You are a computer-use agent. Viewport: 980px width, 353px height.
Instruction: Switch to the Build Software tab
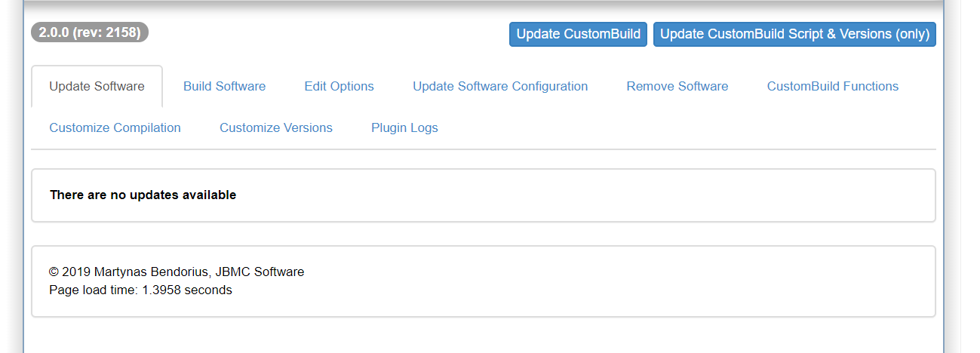point(224,86)
